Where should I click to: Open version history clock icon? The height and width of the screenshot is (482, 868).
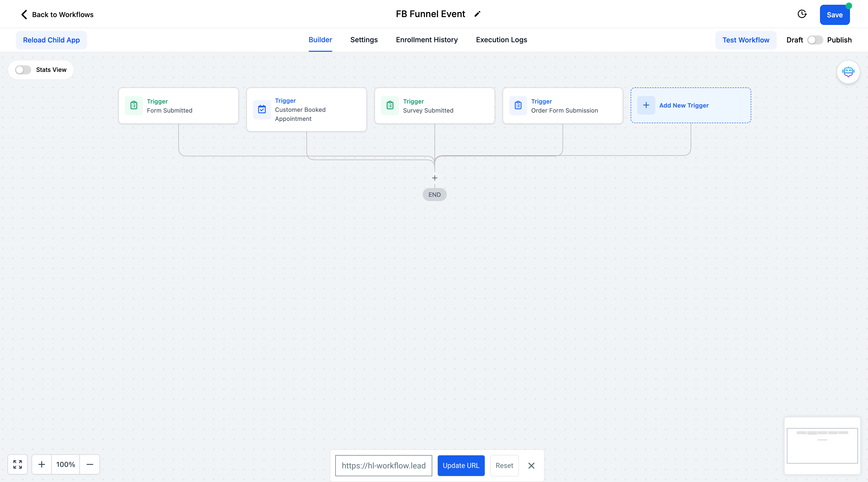[802, 14]
